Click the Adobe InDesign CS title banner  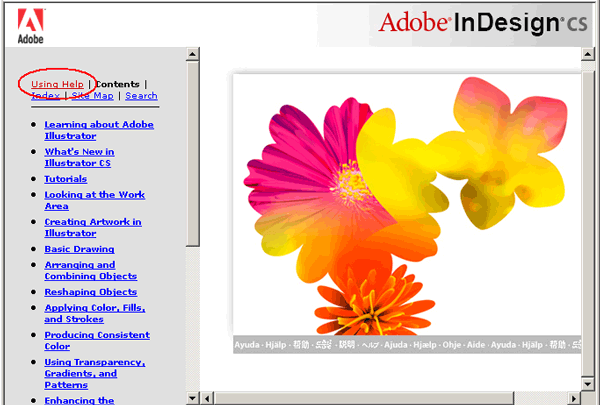tap(482, 23)
